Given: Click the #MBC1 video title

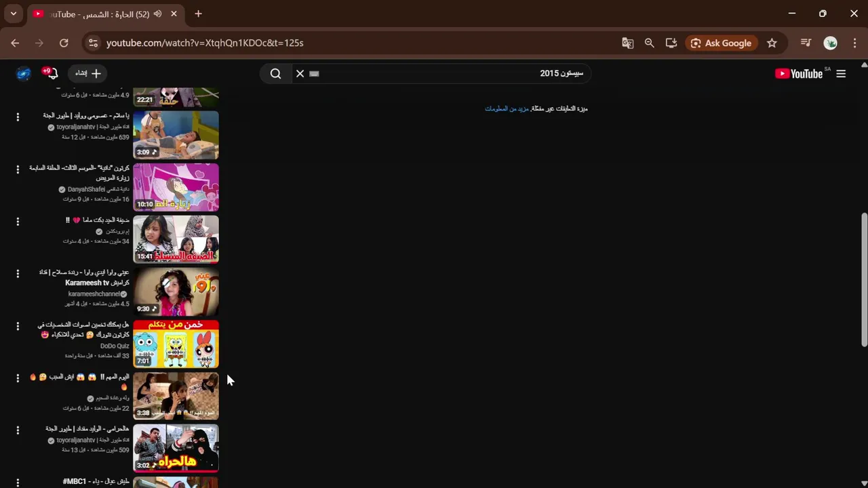Looking at the screenshot, I should (x=96, y=481).
